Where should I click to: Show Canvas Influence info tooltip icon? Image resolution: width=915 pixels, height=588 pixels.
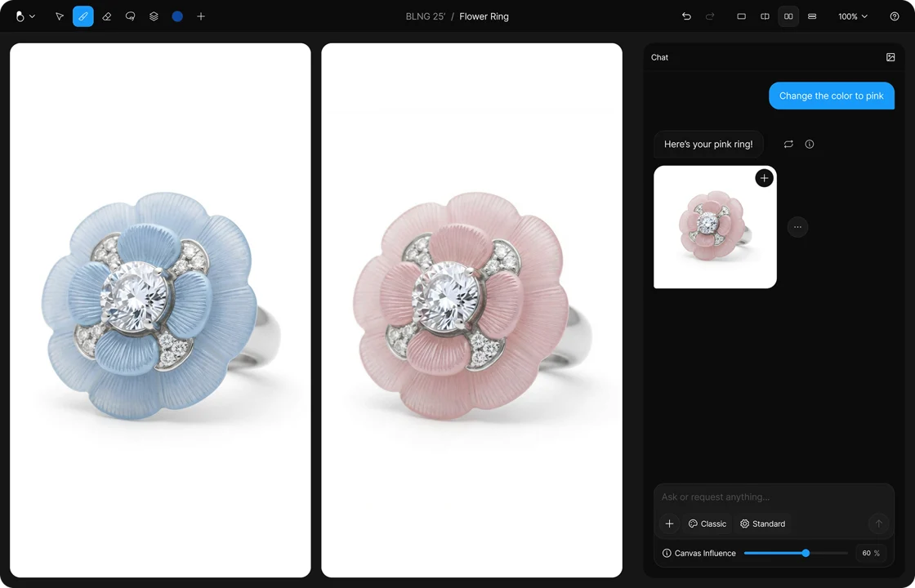(667, 553)
